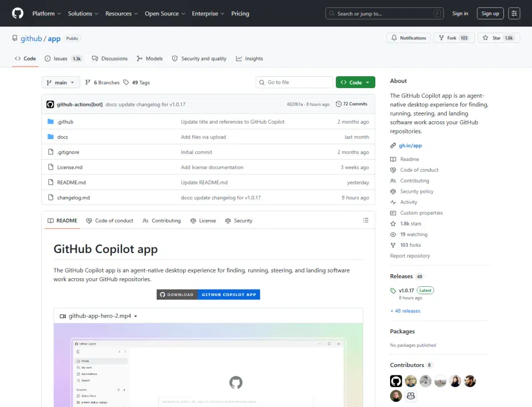Click the .gitignore file icon

[50, 152]
